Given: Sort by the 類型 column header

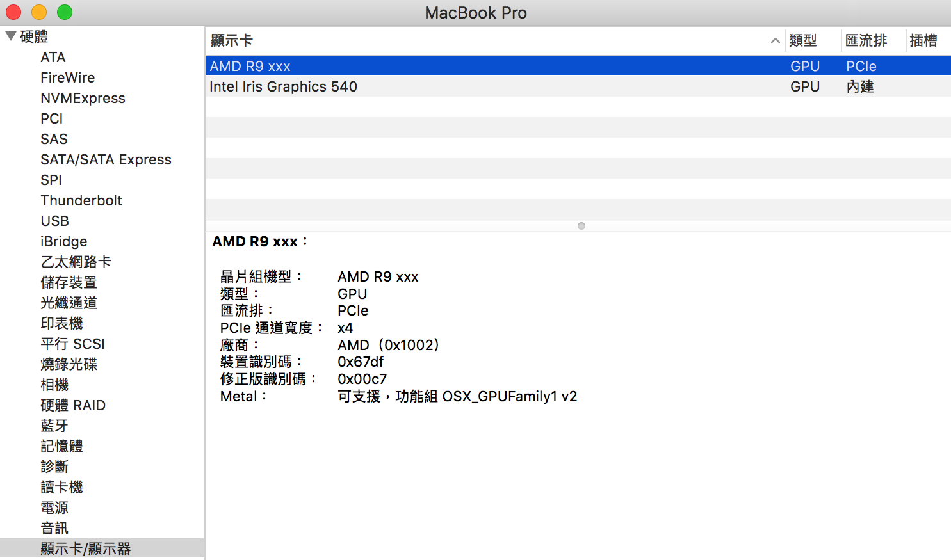Looking at the screenshot, I should point(803,41).
